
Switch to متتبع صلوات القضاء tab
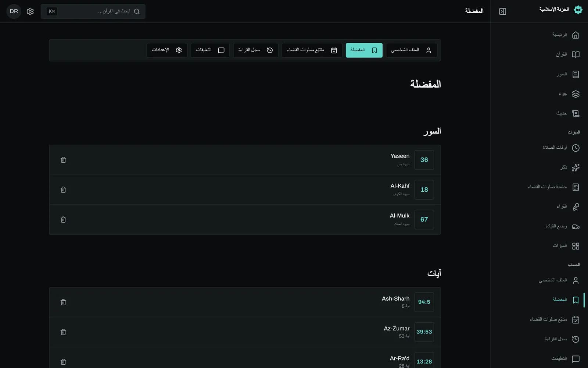click(x=312, y=50)
